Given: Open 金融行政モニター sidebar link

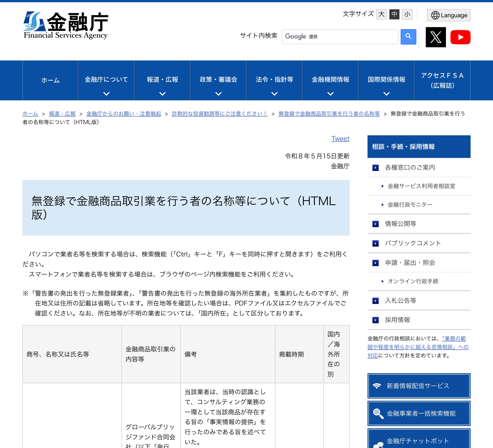Looking at the screenshot, I should click(x=410, y=205).
